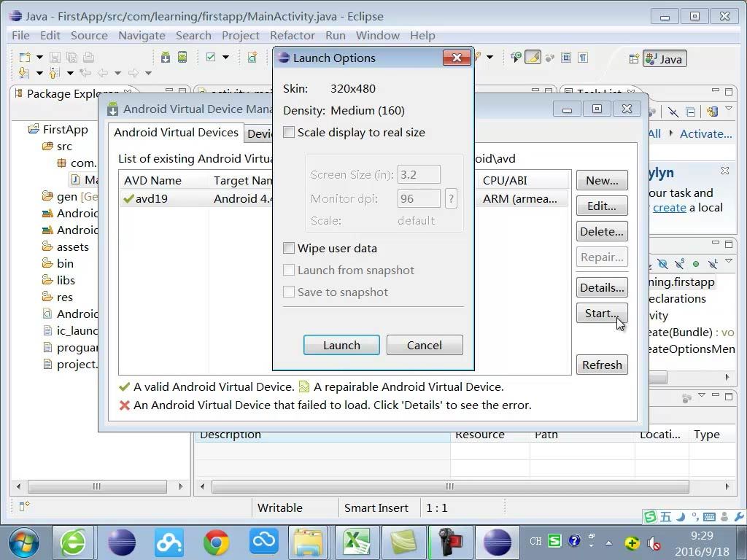
Task: Click Edit... in AVD Manager
Action: 602,206
